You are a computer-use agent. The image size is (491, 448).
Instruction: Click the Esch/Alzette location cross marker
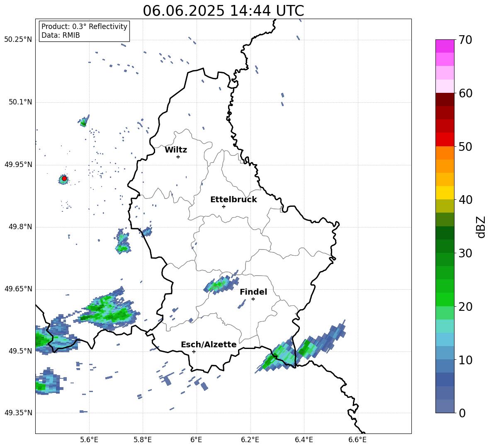pos(194,351)
